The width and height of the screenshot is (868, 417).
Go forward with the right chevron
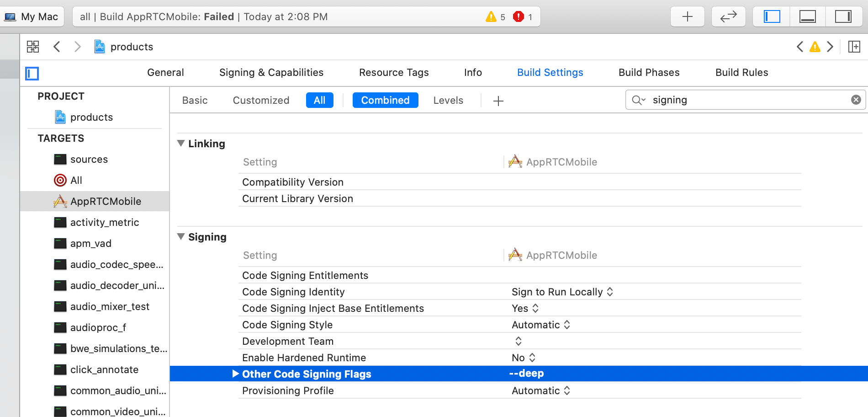point(78,47)
